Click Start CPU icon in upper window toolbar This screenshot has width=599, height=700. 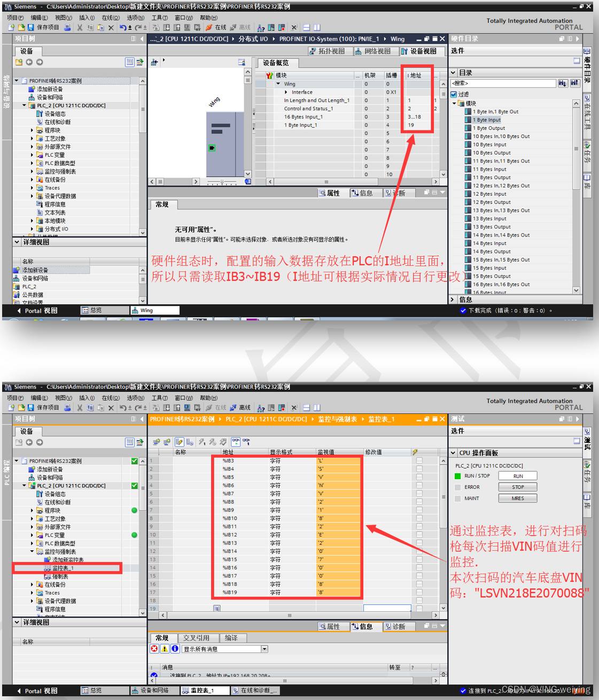[271, 28]
